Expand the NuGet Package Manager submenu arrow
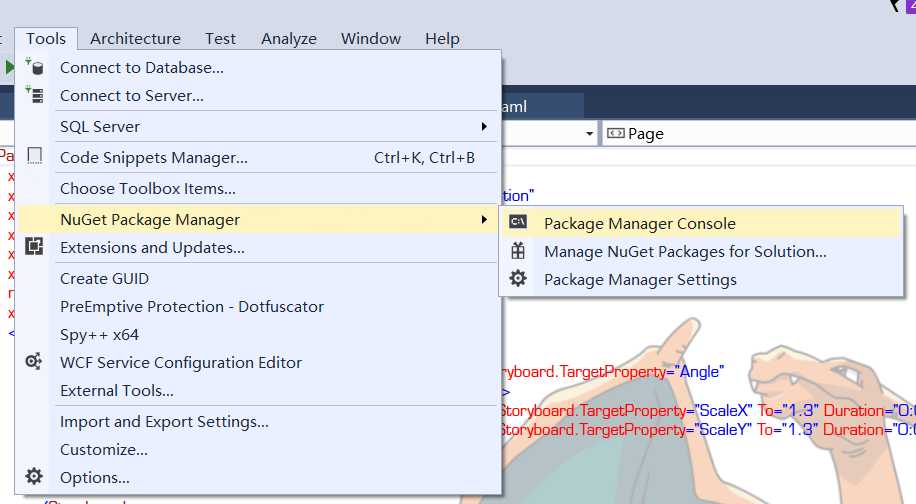The width and height of the screenshot is (916, 504). (x=484, y=219)
